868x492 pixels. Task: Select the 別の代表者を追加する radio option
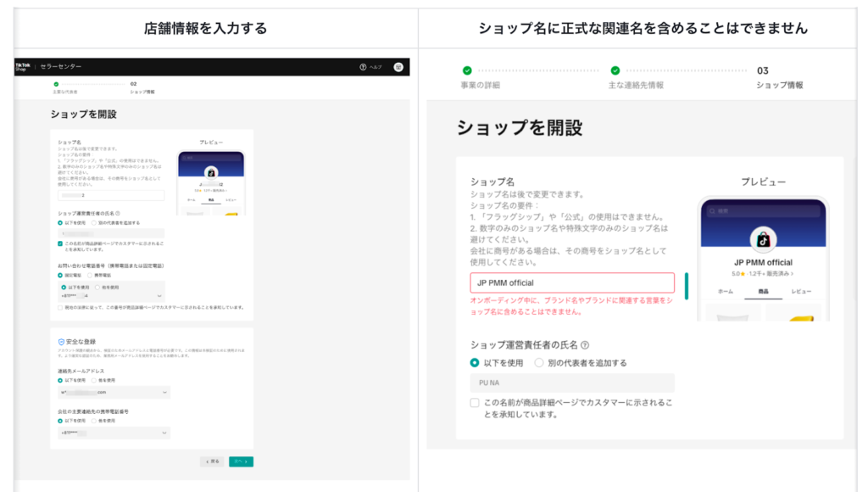pos(537,363)
